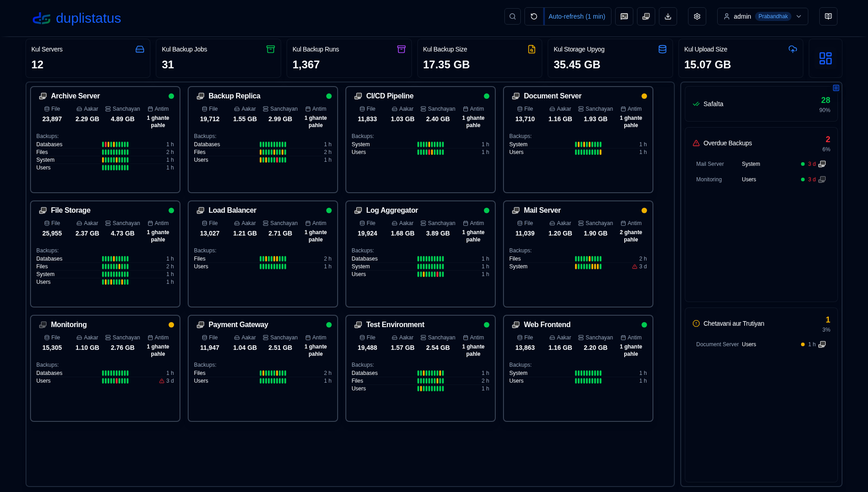Select Load Balancer Files backup row
Screen dimensions: 868x492
(x=262, y=259)
